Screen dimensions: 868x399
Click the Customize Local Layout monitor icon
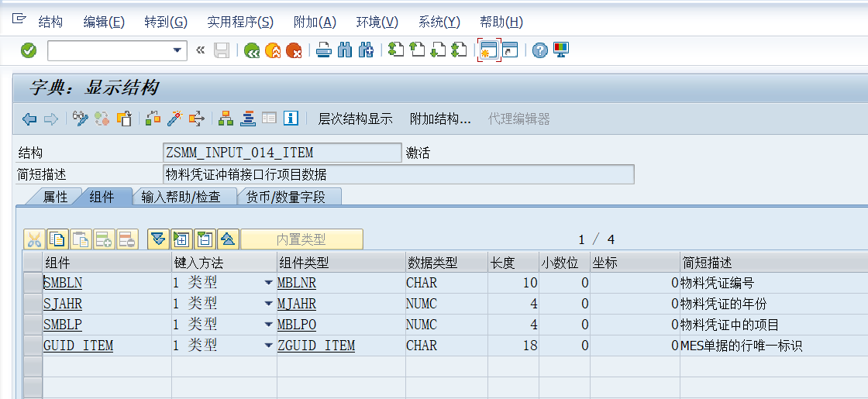click(561, 50)
